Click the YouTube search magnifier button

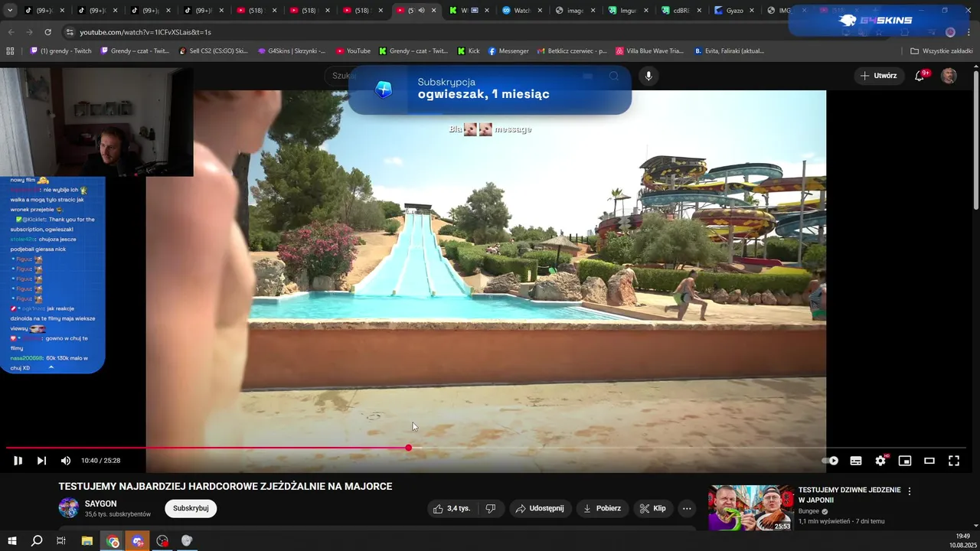point(613,76)
